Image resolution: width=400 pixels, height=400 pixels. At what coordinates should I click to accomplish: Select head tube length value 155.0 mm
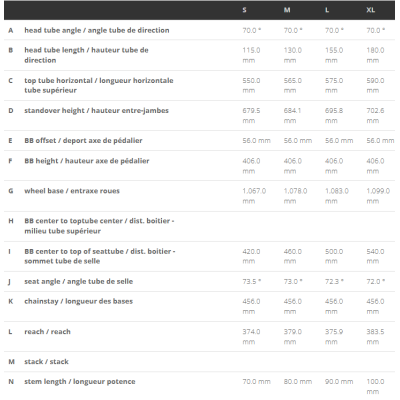coord(334,55)
